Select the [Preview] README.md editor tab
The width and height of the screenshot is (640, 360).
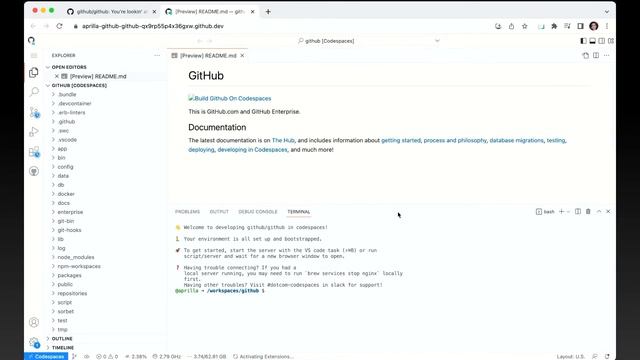click(x=208, y=56)
